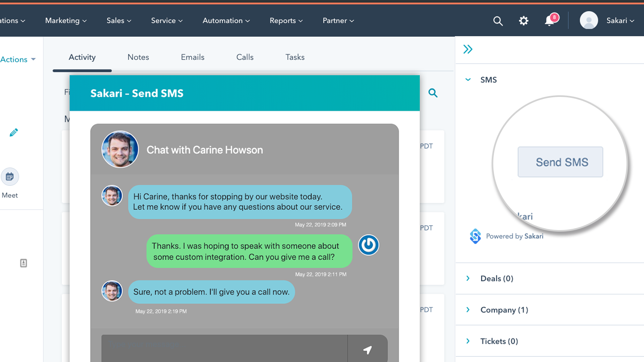644x362 pixels.
Task: Click the Sakari logo beside Powered by Sakari
Action: point(475,236)
